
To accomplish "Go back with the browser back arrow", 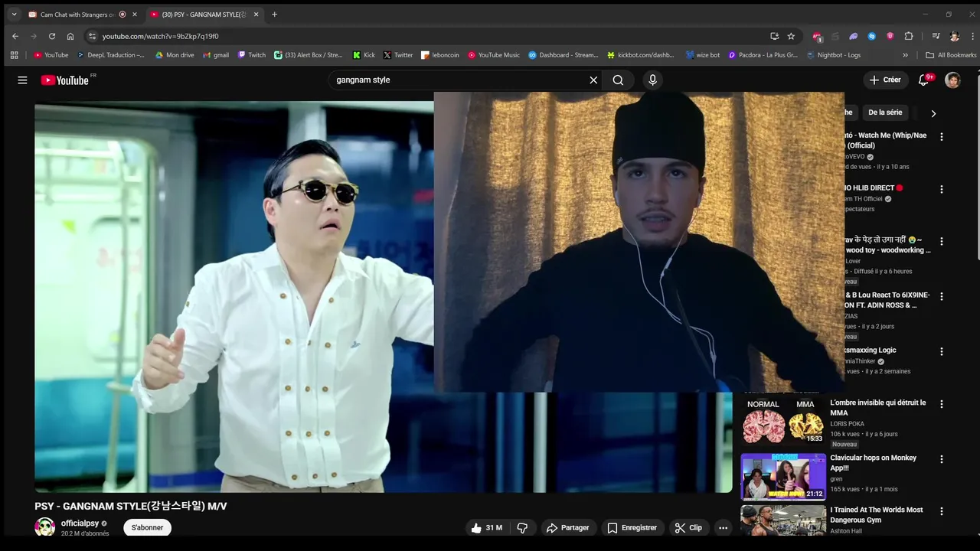I will pyautogui.click(x=15, y=36).
